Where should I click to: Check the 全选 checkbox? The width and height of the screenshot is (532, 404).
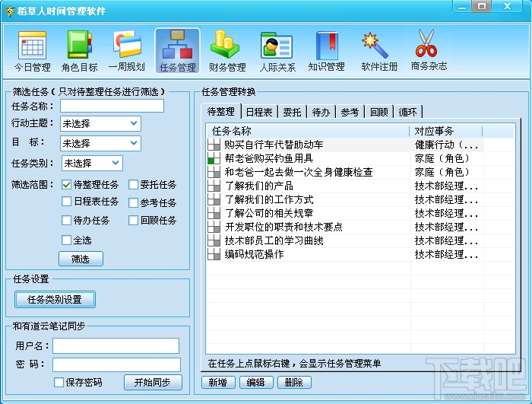(67, 240)
